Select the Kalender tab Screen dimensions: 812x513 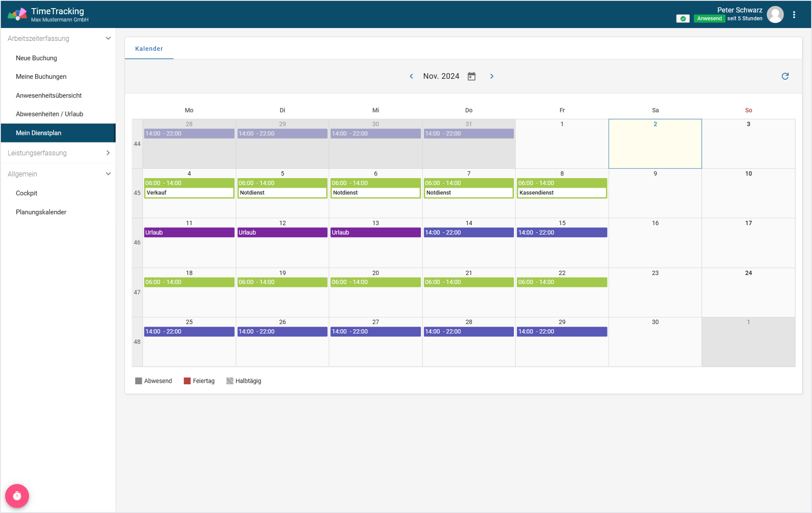pos(149,48)
